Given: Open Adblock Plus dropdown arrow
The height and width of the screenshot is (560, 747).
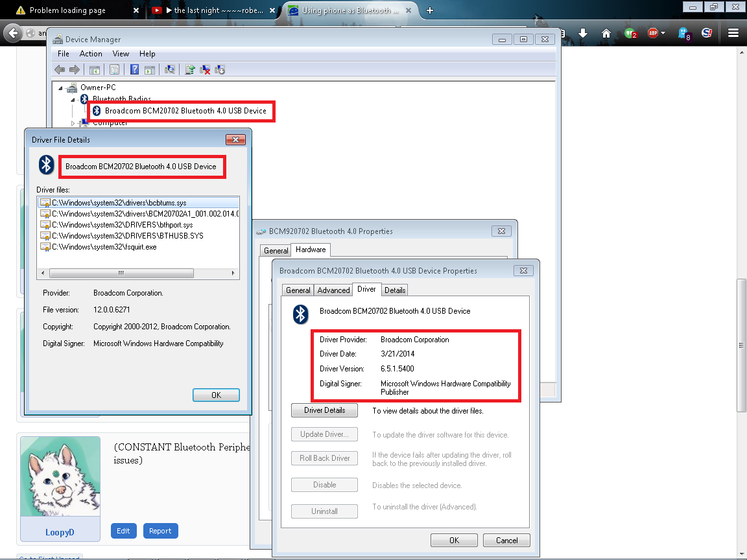Looking at the screenshot, I should point(663,34).
